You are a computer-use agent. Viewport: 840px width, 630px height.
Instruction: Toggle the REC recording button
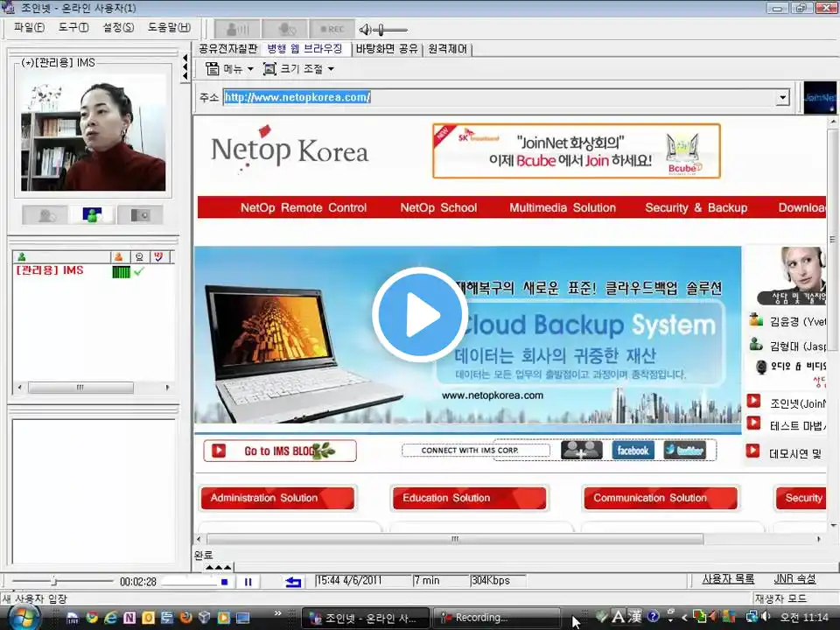pos(332,29)
